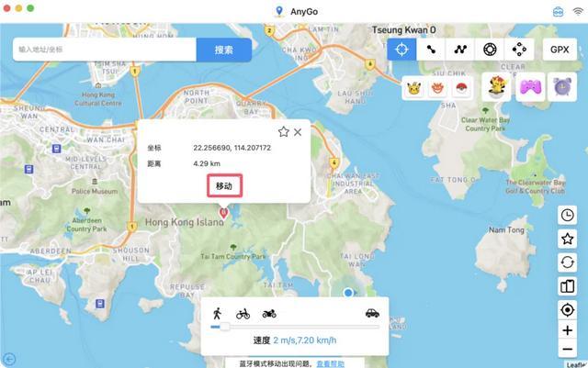Click the red destination pin on map
Image resolution: width=588 pixels, height=368 pixels.
coord(223,213)
